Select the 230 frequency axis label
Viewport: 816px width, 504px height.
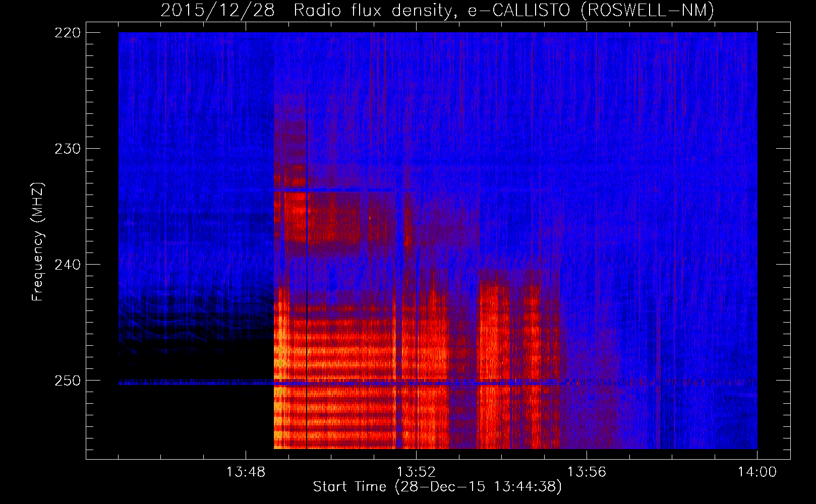click(67, 149)
